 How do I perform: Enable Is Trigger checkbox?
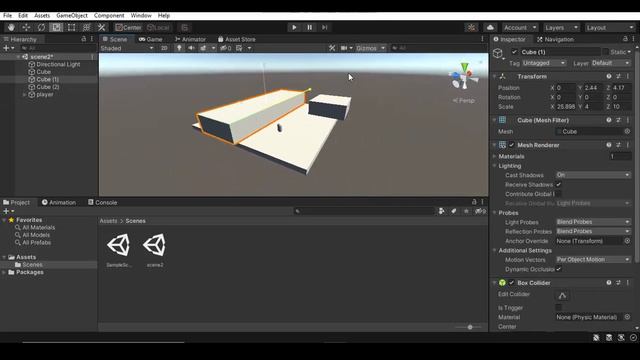[x=558, y=307]
